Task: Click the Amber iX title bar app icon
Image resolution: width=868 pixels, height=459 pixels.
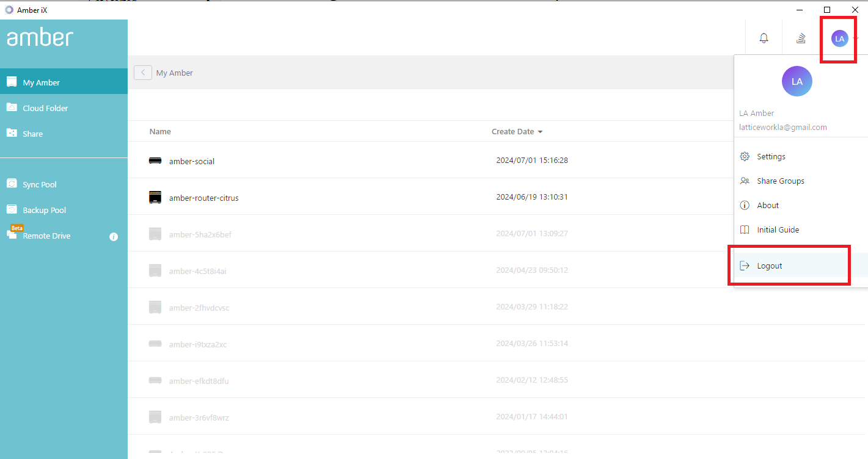Action: 9,9
